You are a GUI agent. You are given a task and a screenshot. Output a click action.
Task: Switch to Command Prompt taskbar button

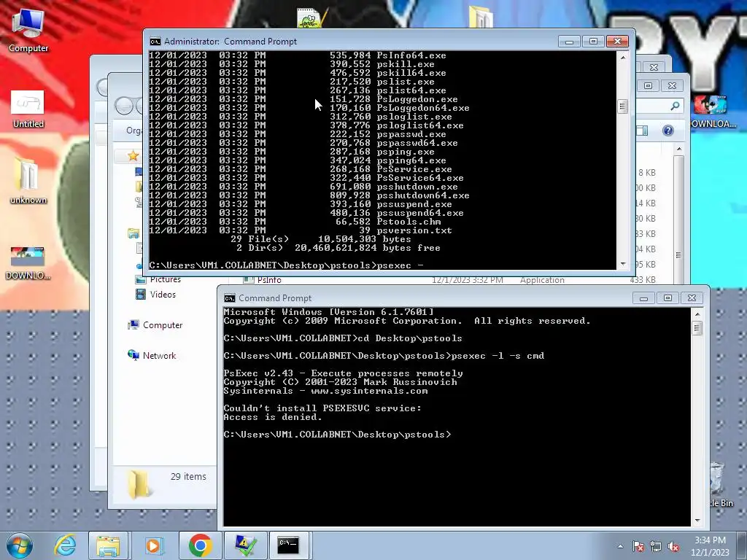tap(288, 545)
